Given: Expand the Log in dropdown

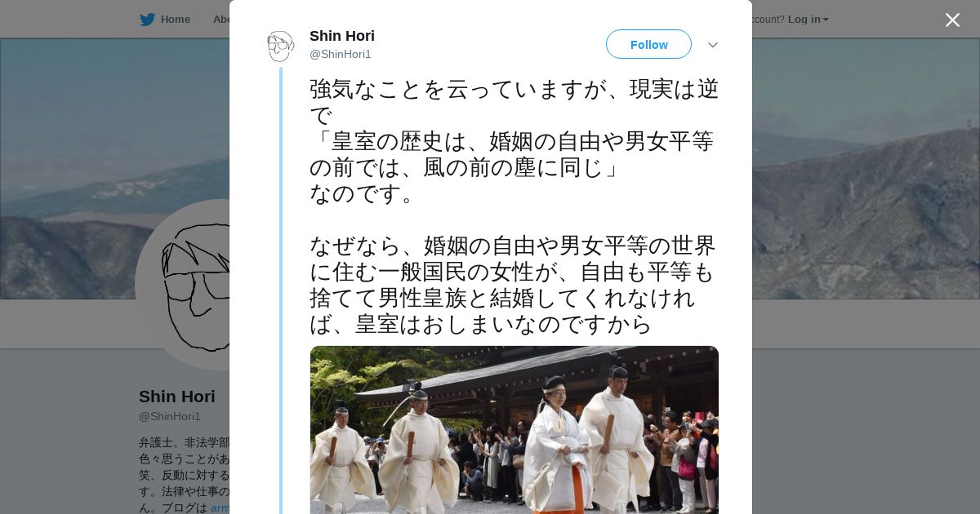Looking at the screenshot, I should coord(808,20).
